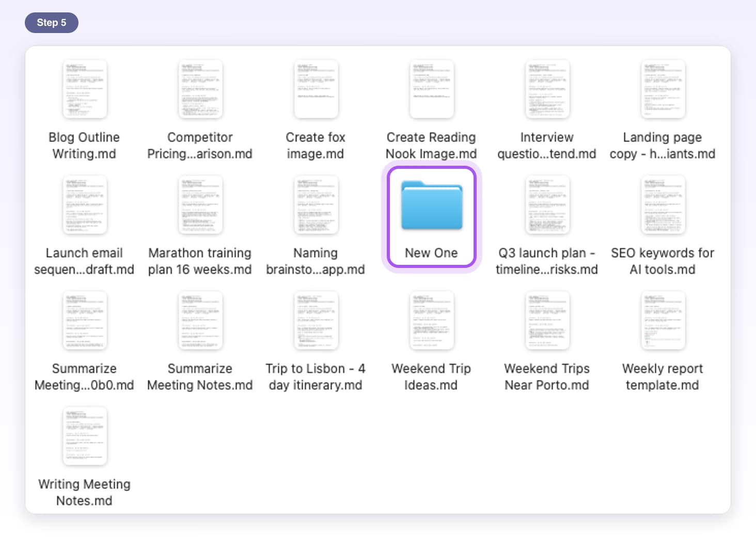This screenshot has height=539, width=756.
Task: Click the Weekly report template.md file icon
Action: point(663,321)
